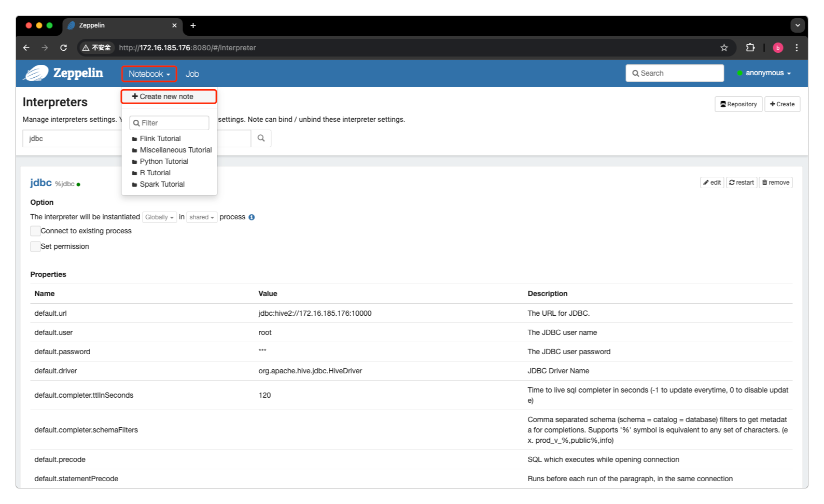Image resolution: width=824 pixels, height=504 pixels.
Task: Click the JDBC Driver Name description
Action: pyautogui.click(x=558, y=371)
